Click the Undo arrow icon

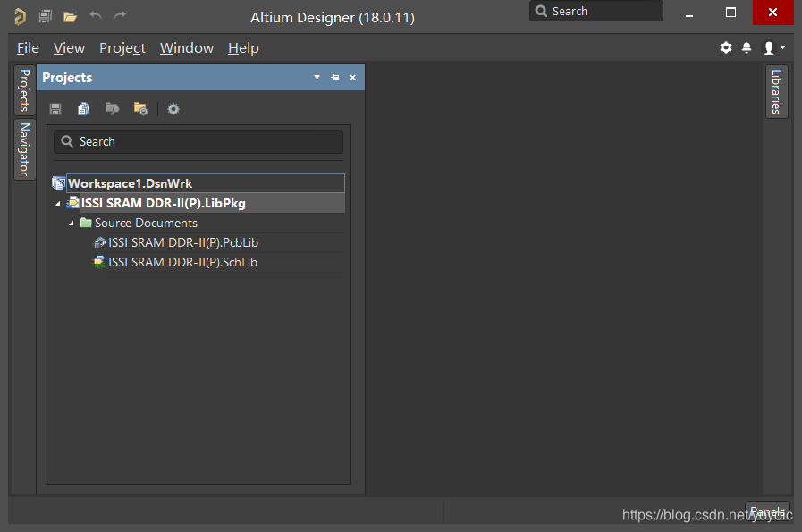point(96,15)
